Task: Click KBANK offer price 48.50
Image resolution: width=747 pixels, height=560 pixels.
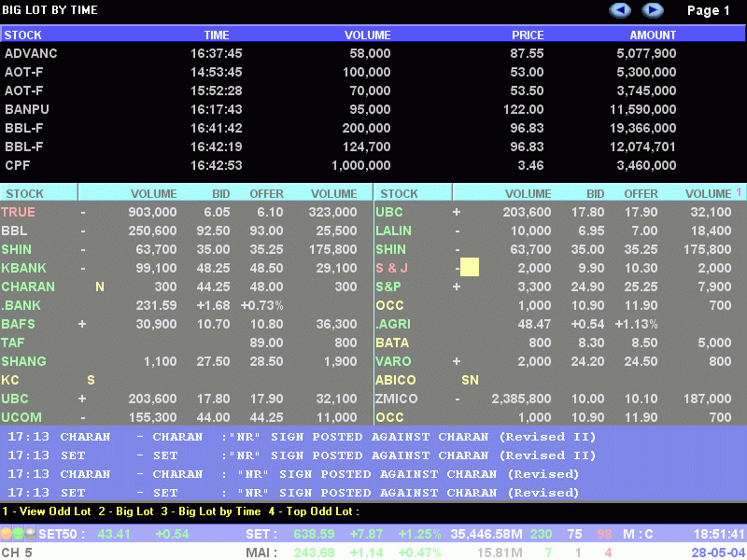Action: click(266, 268)
